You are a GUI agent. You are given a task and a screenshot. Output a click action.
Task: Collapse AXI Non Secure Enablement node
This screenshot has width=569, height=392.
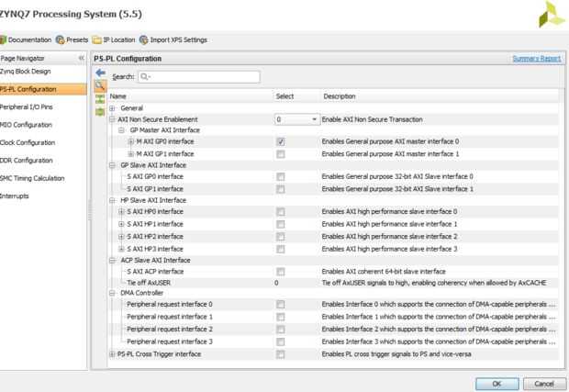(x=112, y=119)
